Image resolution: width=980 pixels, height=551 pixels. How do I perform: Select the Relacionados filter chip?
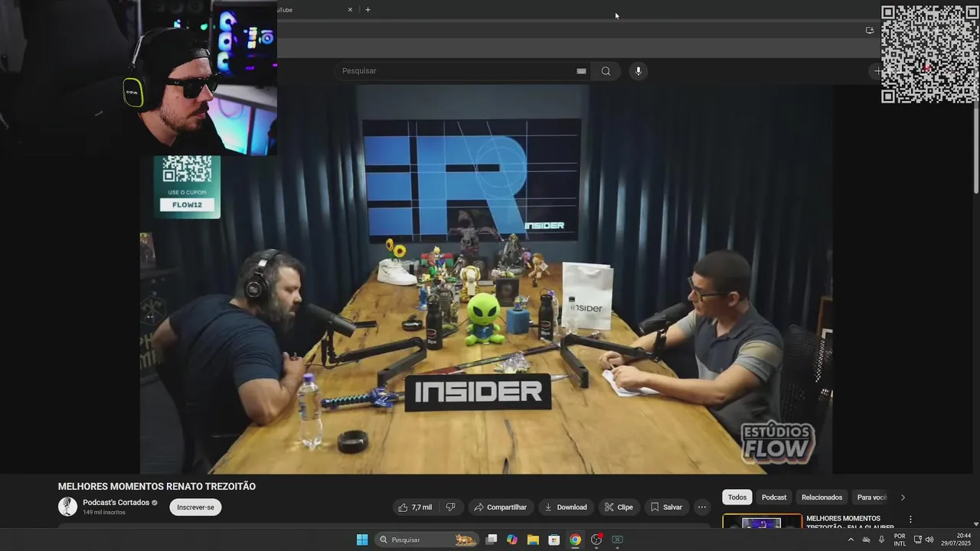tap(822, 497)
